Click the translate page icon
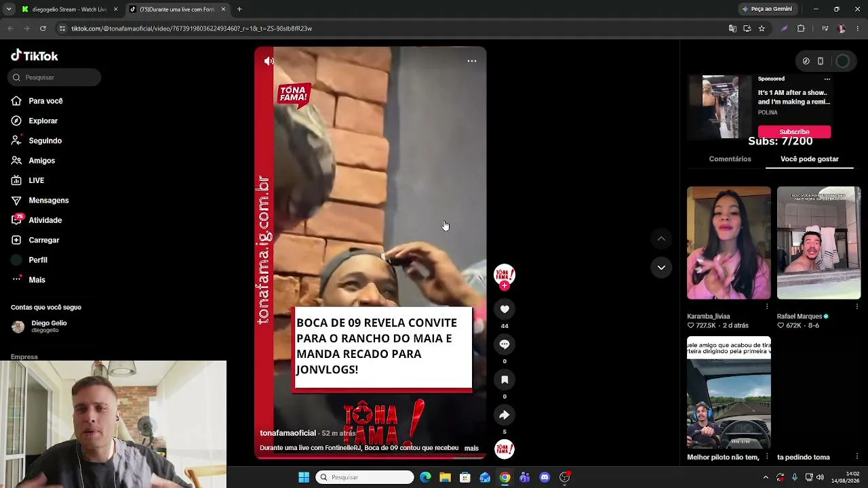This screenshot has width=868, height=488. (732, 28)
